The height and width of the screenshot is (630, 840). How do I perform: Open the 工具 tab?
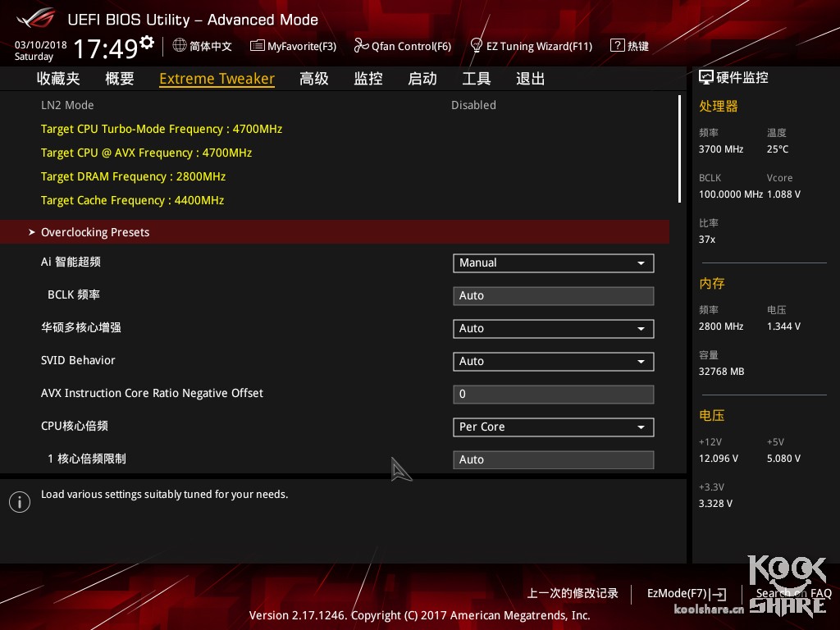[x=477, y=79]
